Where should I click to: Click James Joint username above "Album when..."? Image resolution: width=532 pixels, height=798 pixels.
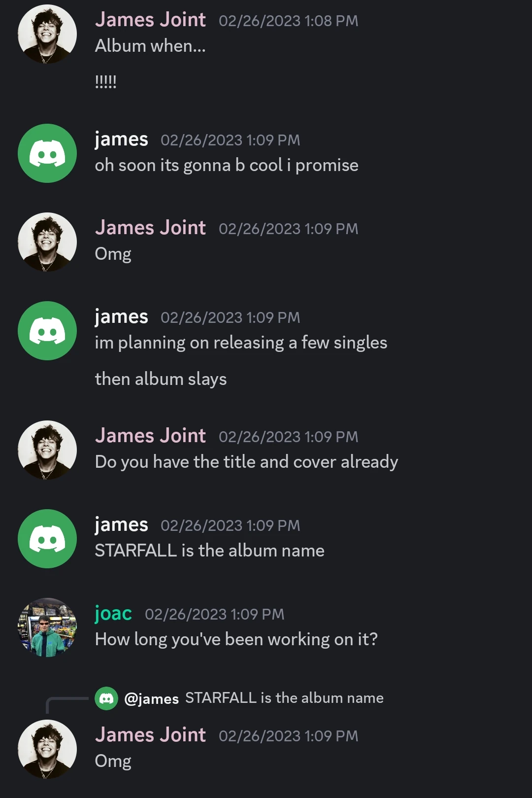(x=150, y=20)
